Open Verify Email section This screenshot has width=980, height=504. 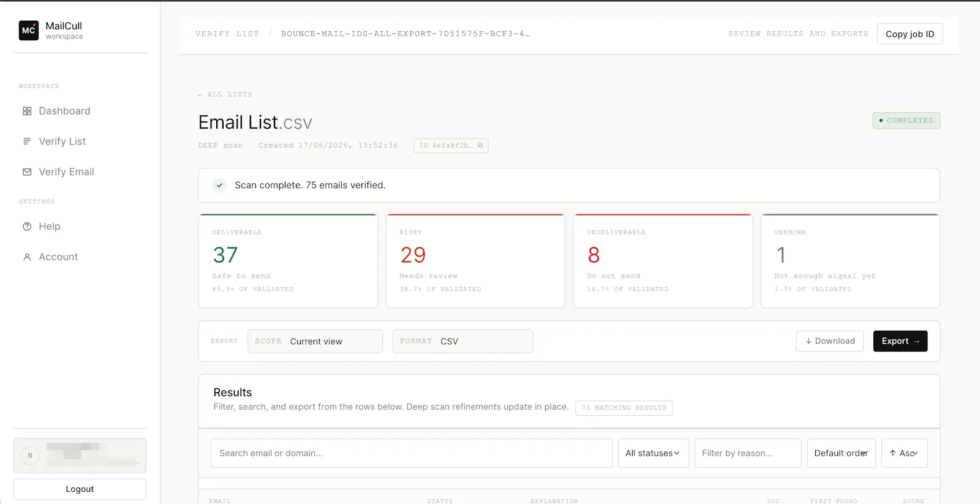[66, 172]
